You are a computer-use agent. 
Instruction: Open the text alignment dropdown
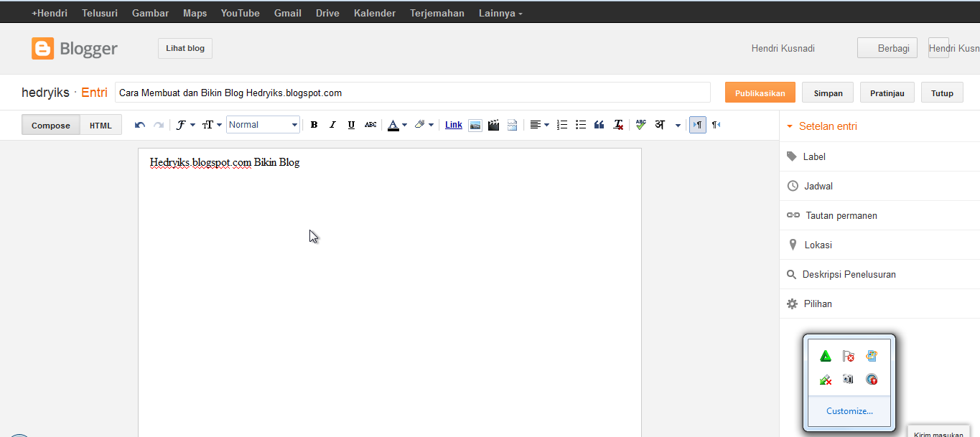pos(539,125)
